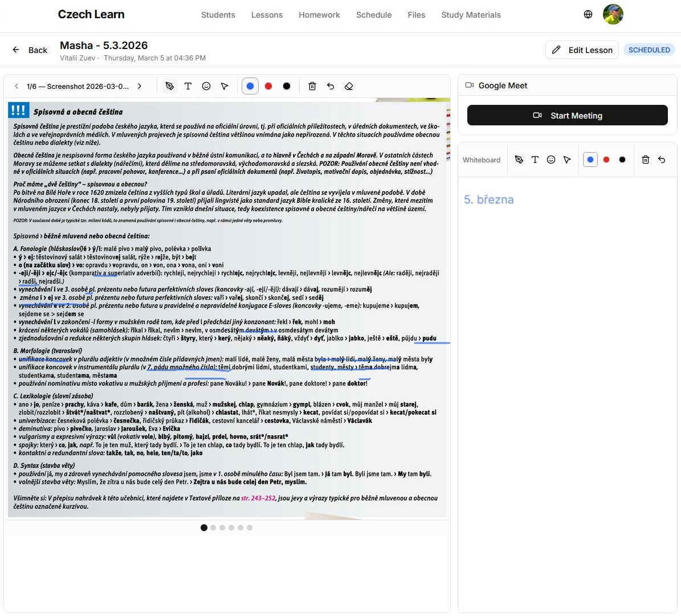
Task: Activate the Laser pointer tool on screenshot toolbar
Action: point(225,86)
